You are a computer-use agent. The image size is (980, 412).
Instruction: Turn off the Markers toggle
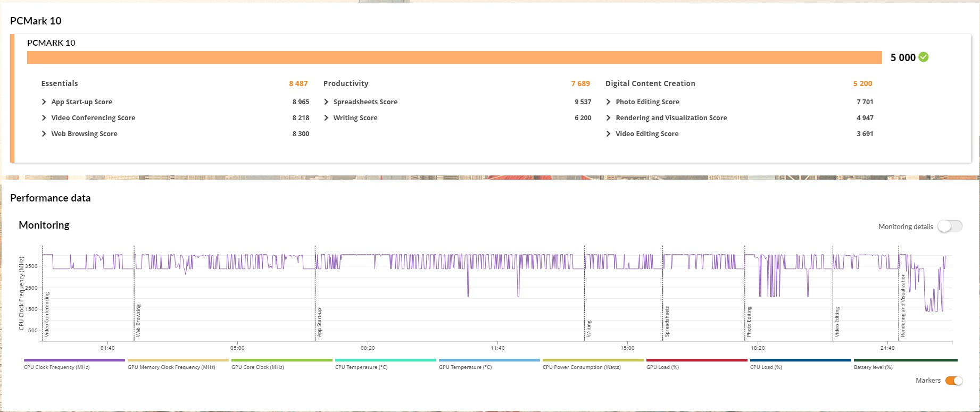tap(954, 381)
